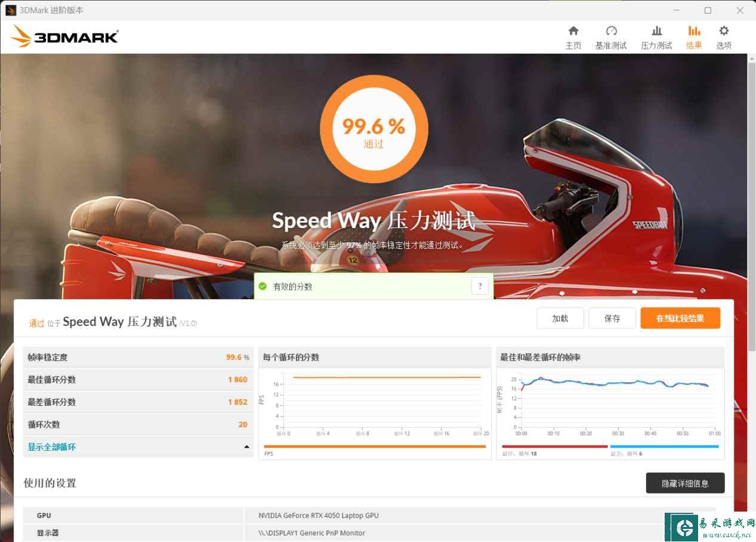Click 最佳循环分数 value 1 860
This screenshot has width=756, height=542.
pos(237,380)
